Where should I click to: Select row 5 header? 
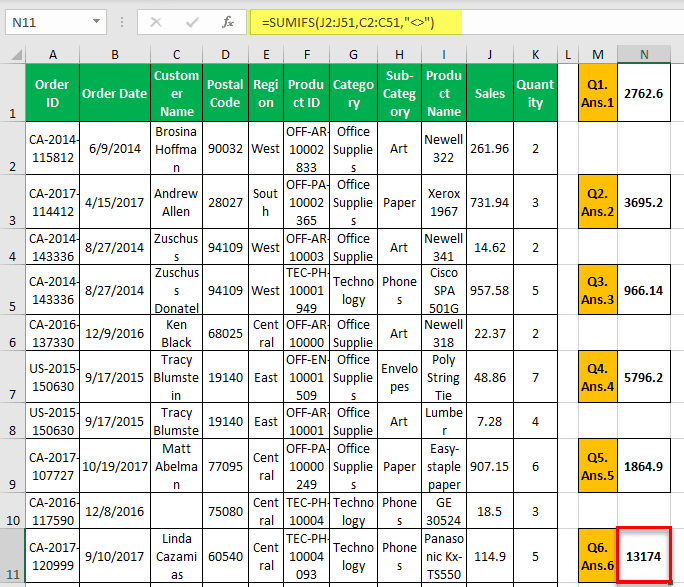pos(13,290)
